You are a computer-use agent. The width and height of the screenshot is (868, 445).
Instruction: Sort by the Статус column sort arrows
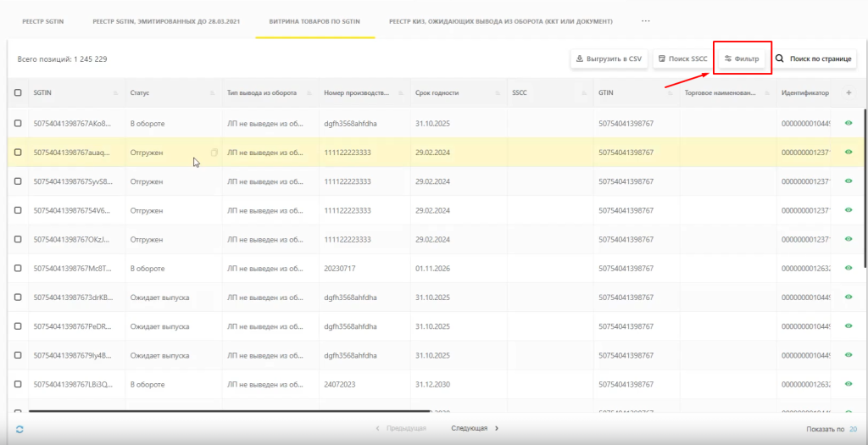(x=213, y=92)
